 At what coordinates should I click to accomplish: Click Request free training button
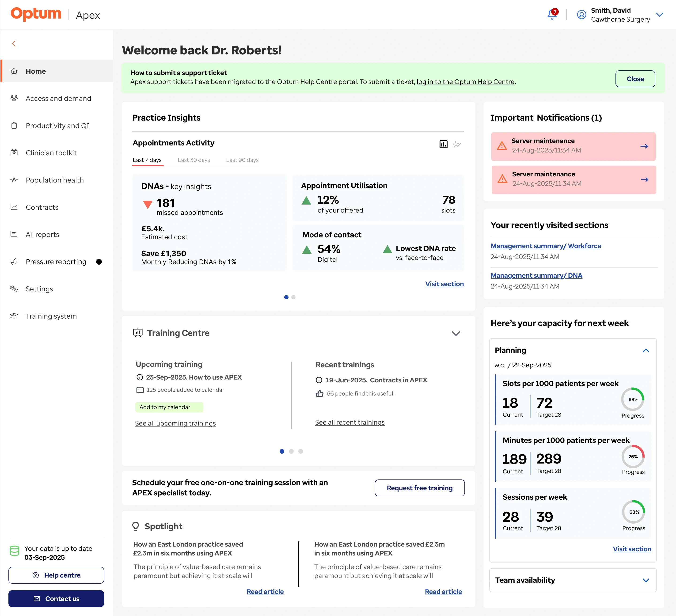(x=419, y=488)
